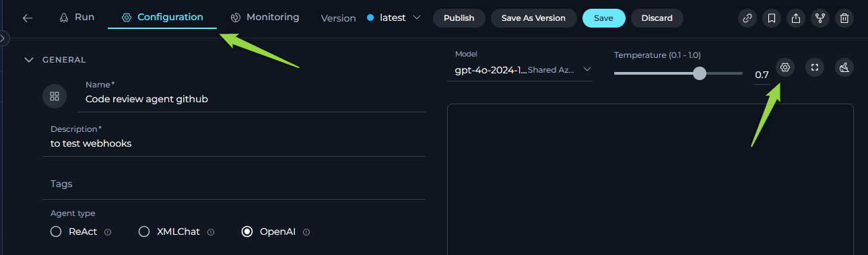Click the fullscreen expand icon
Viewport: 868px width, 255px height.
[x=815, y=67]
